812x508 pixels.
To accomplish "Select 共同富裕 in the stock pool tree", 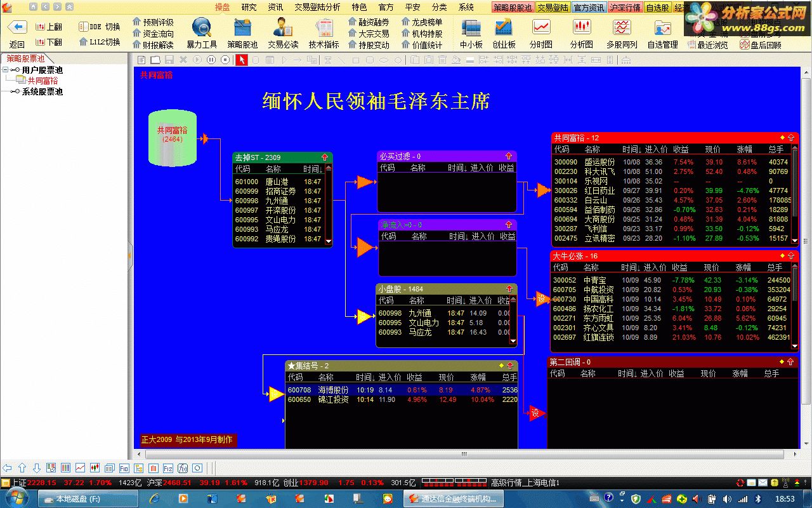I will click(43, 81).
